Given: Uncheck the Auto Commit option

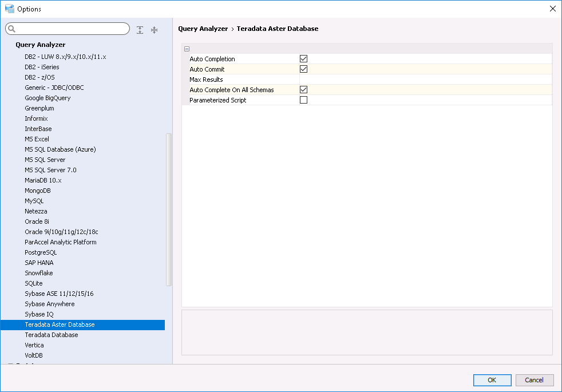Looking at the screenshot, I should coord(304,69).
